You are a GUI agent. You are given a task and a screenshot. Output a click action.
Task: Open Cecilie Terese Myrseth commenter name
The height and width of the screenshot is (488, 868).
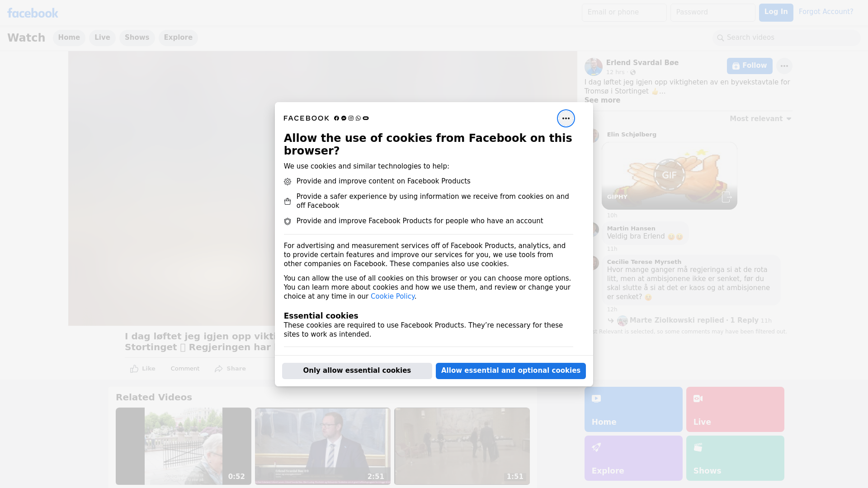(x=644, y=262)
